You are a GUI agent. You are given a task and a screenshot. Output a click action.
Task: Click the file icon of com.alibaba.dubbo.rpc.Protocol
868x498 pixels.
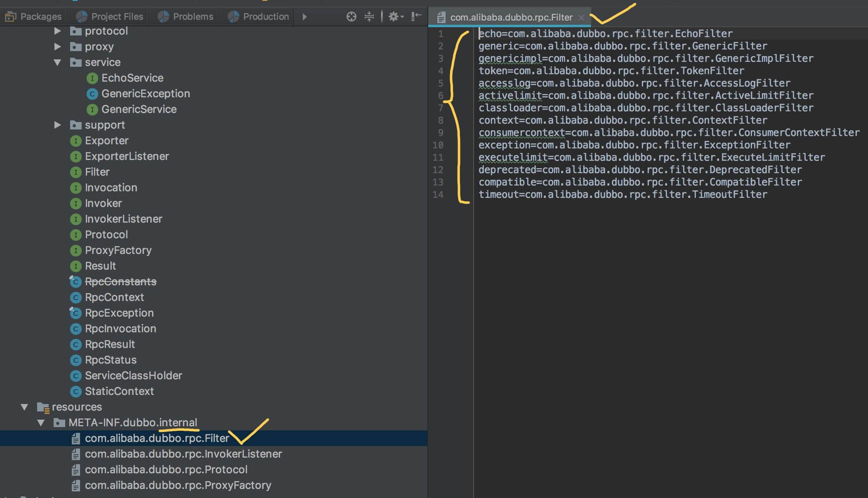pos(75,470)
